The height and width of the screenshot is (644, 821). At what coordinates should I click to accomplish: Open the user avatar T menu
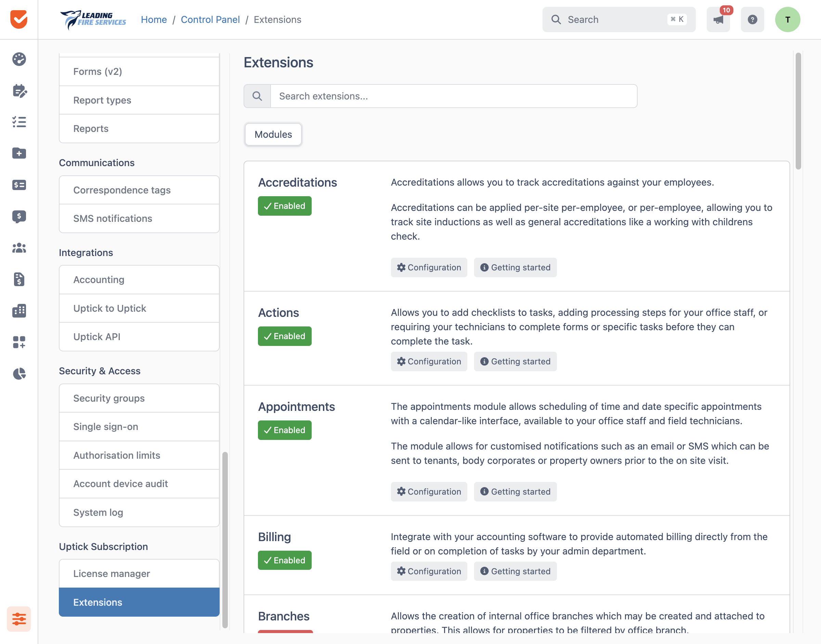pos(787,19)
